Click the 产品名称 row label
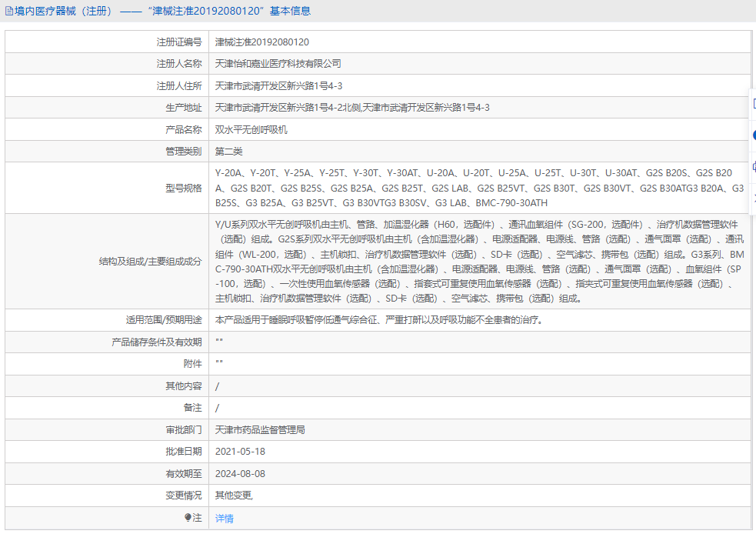This screenshot has height=534, width=756. pyautogui.click(x=183, y=130)
